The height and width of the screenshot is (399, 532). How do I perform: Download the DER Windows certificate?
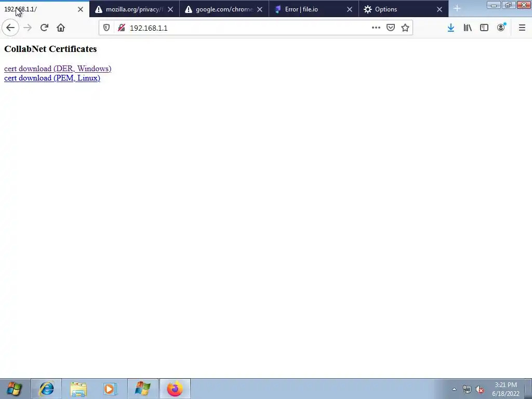(x=58, y=69)
